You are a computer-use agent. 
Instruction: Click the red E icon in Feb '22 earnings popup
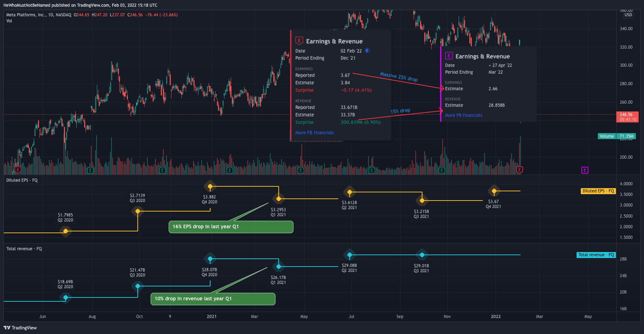[x=299, y=41]
